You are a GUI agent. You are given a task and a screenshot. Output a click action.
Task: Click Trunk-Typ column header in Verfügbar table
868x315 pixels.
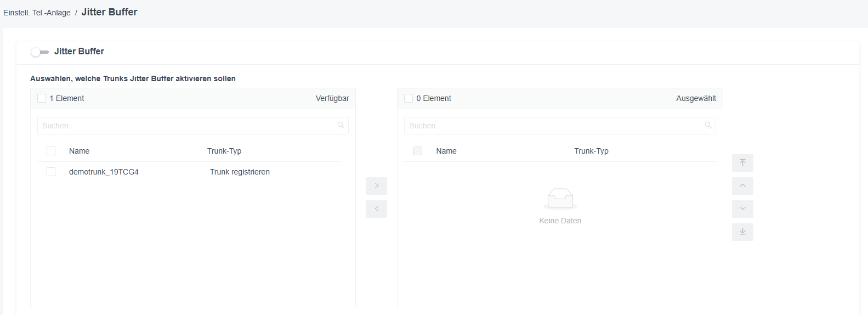coord(224,151)
